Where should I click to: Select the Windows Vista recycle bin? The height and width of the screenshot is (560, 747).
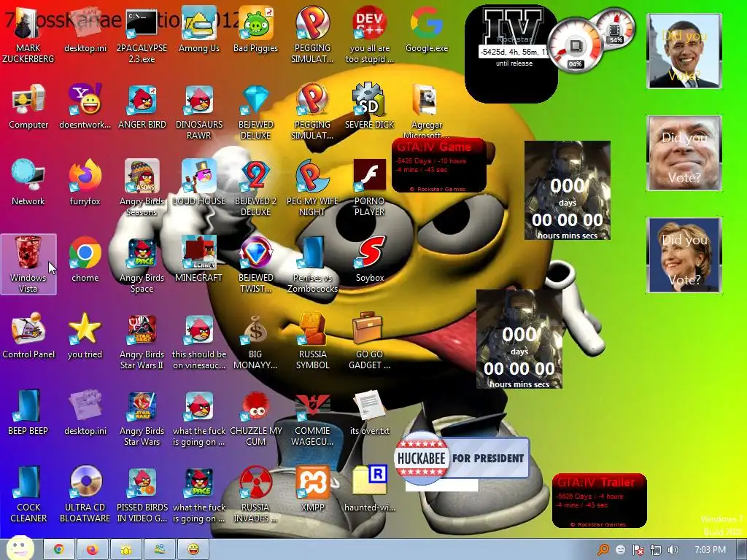click(28, 264)
